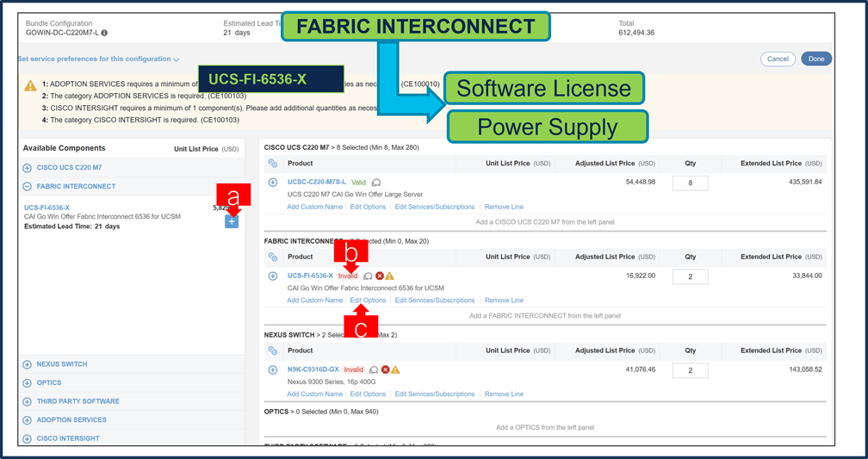Click Qty field for UCS-FI-6536-X

tap(691, 276)
